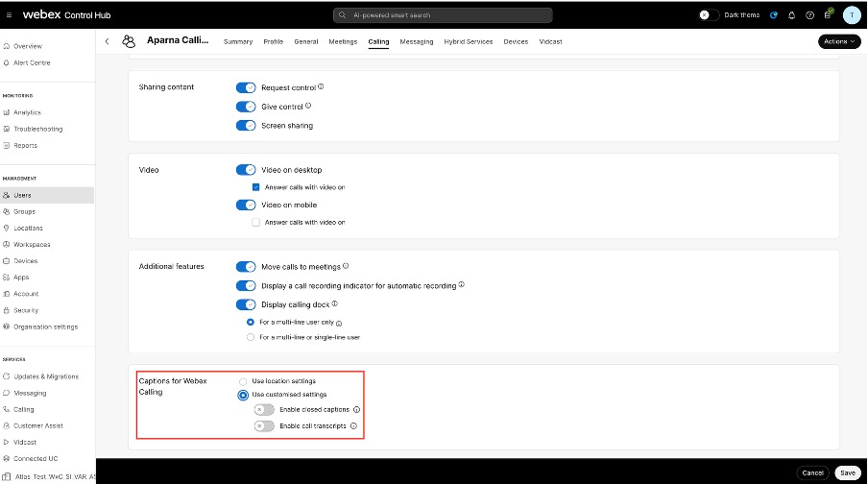Click the AI-powered smart search field
868x484 pixels.
coord(443,15)
